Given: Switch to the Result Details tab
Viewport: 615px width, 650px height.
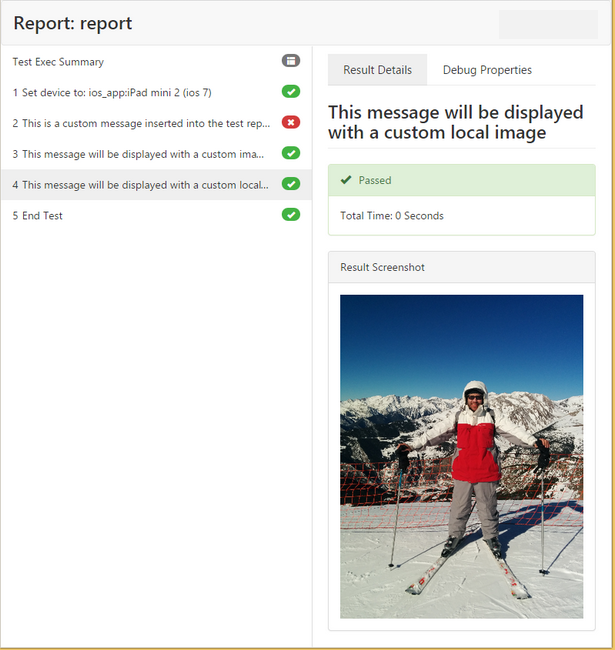Looking at the screenshot, I should 377,70.
